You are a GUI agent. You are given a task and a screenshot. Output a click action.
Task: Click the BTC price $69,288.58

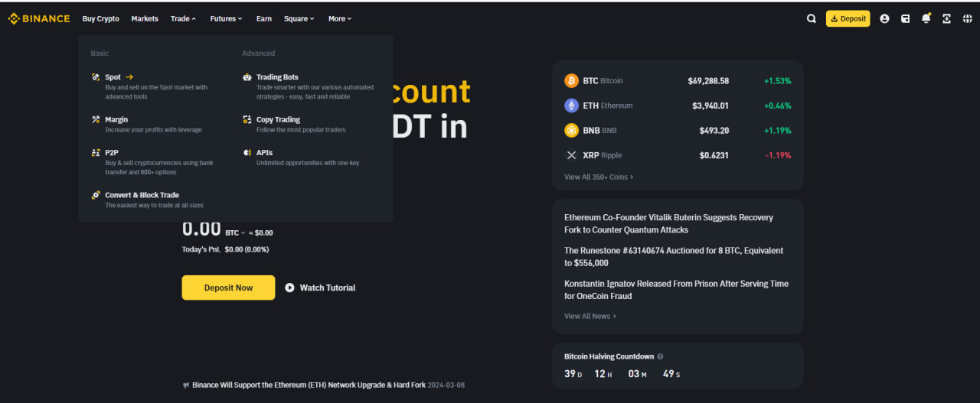coord(708,80)
